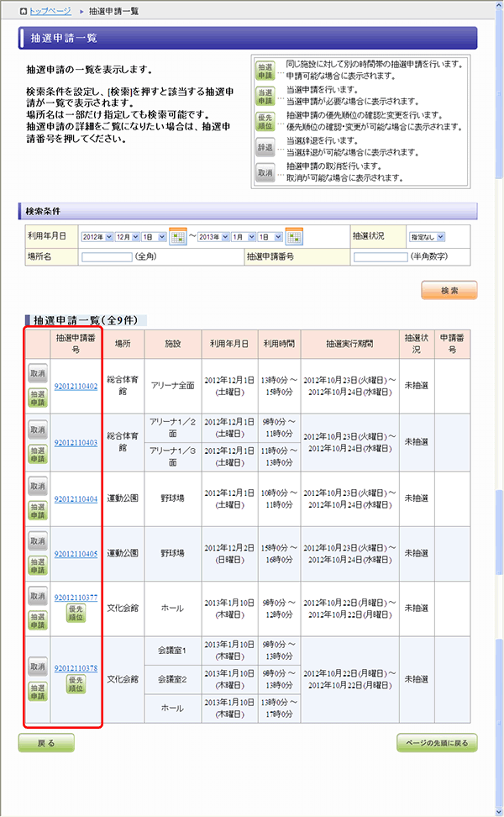Click the 場所名 input field
The width and height of the screenshot is (504, 817).
click(x=107, y=257)
